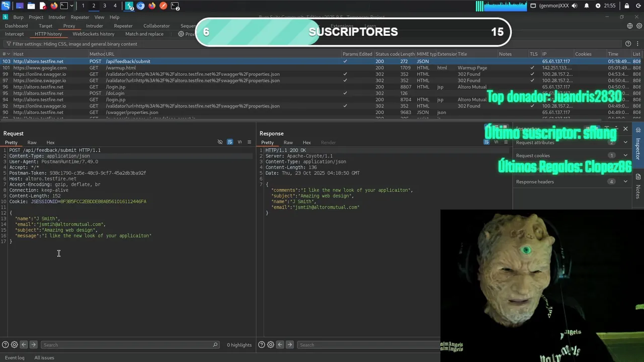This screenshot has width=644, height=362.
Task: Open Proxy settings gear icon
Action: coord(181,34)
